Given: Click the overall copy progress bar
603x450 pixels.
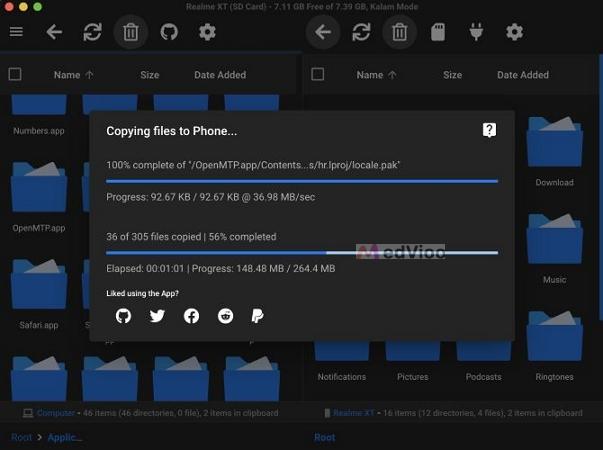Looking at the screenshot, I should click(302, 253).
